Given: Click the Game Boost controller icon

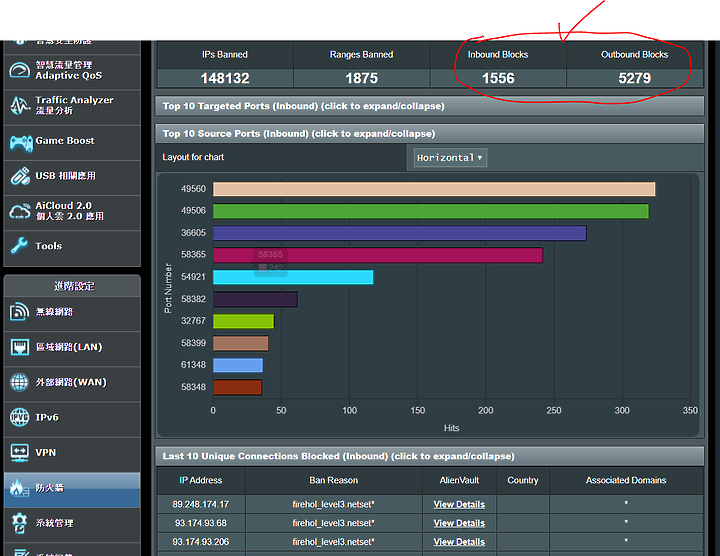Looking at the screenshot, I should tap(21, 143).
